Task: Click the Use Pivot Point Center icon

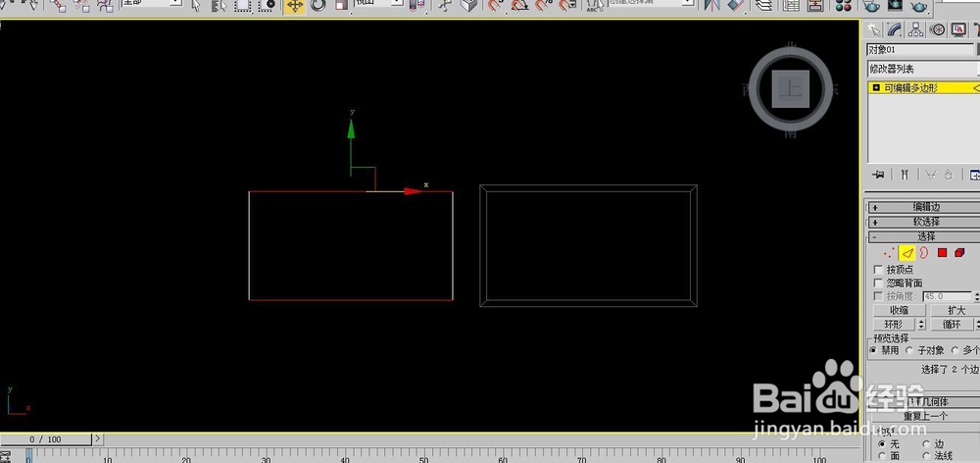Action: (415, 6)
